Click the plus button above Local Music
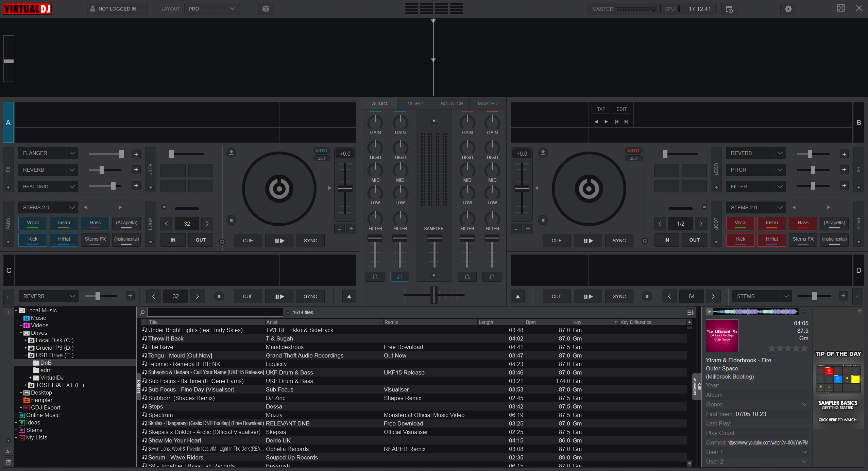868x471 pixels. coord(8,312)
